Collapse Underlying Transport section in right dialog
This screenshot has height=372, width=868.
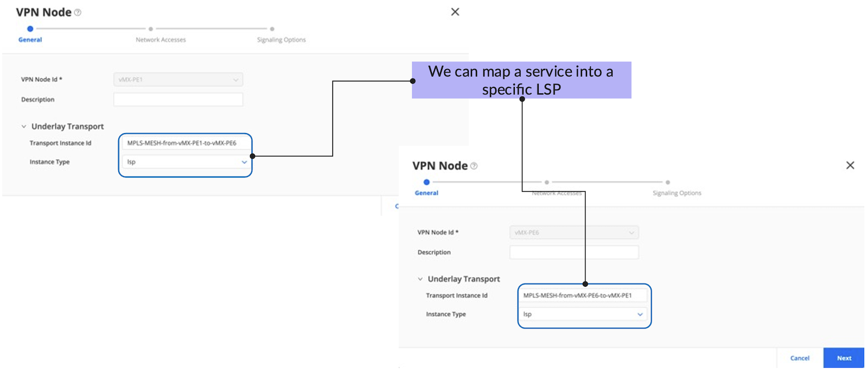click(x=420, y=279)
